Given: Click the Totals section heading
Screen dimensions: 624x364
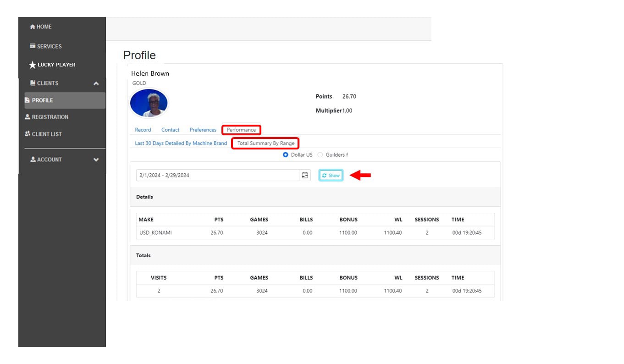Looking at the screenshot, I should 144,255.
